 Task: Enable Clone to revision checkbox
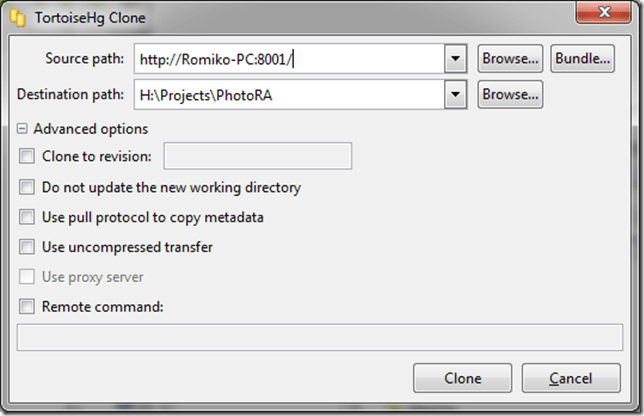(x=27, y=156)
